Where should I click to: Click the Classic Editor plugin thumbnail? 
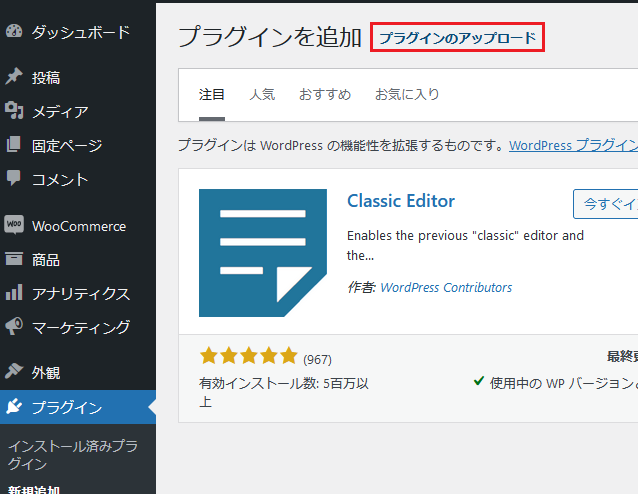click(263, 253)
